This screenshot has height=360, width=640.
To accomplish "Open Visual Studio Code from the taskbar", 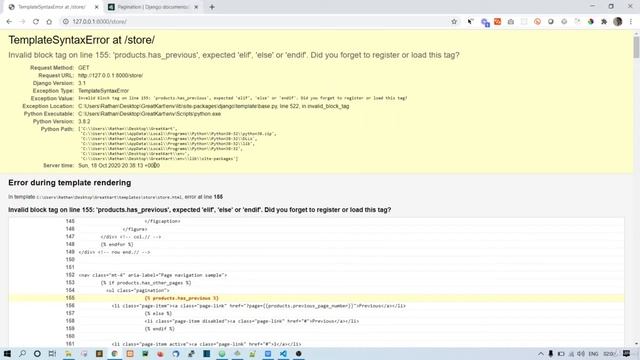I will pyautogui.click(x=283, y=353).
